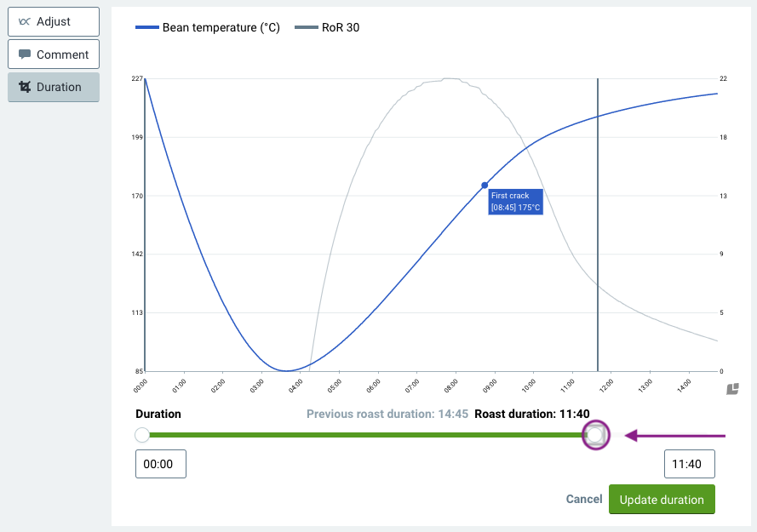Click the First crack marker point

[485, 186]
